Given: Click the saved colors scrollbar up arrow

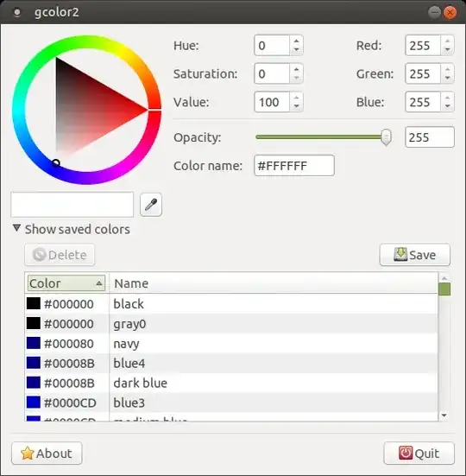Looking at the screenshot, I should click(x=444, y=278).
